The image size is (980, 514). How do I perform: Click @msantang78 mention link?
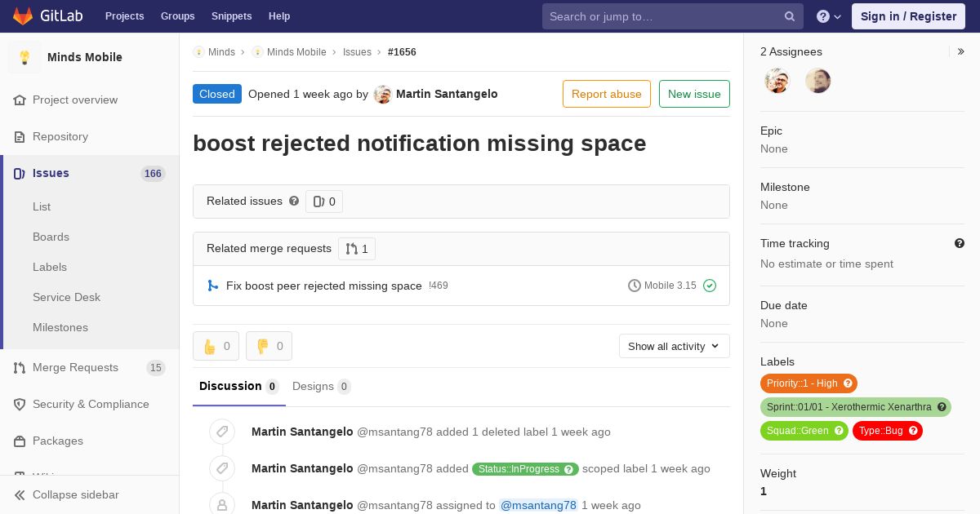[x=539, y=505]
